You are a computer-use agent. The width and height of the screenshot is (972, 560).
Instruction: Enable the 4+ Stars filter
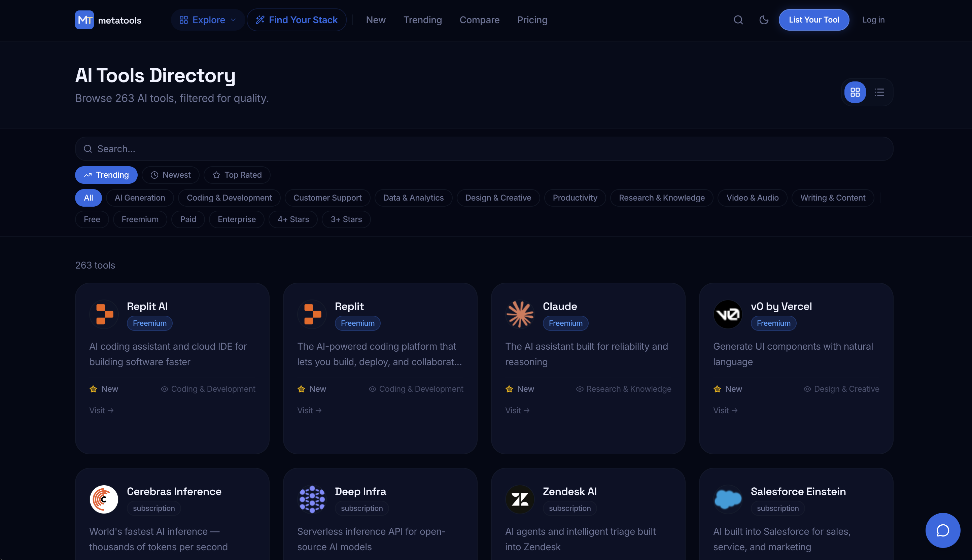(293, 219)
